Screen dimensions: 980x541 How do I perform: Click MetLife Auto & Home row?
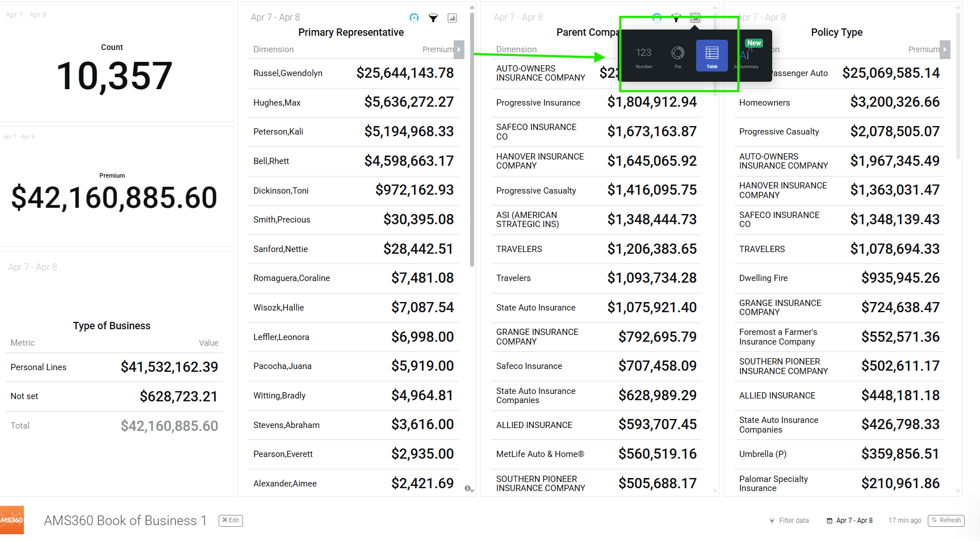click(596, 454)
